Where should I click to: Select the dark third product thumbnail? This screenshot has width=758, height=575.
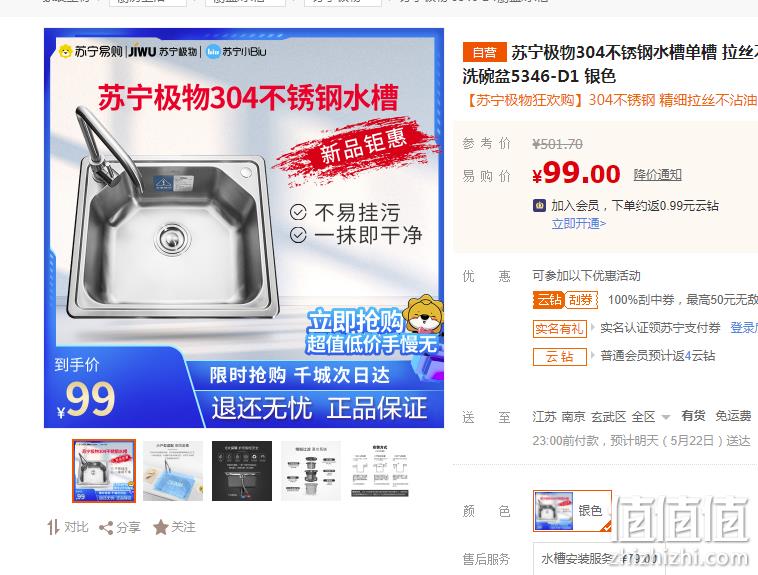[242, 471]
